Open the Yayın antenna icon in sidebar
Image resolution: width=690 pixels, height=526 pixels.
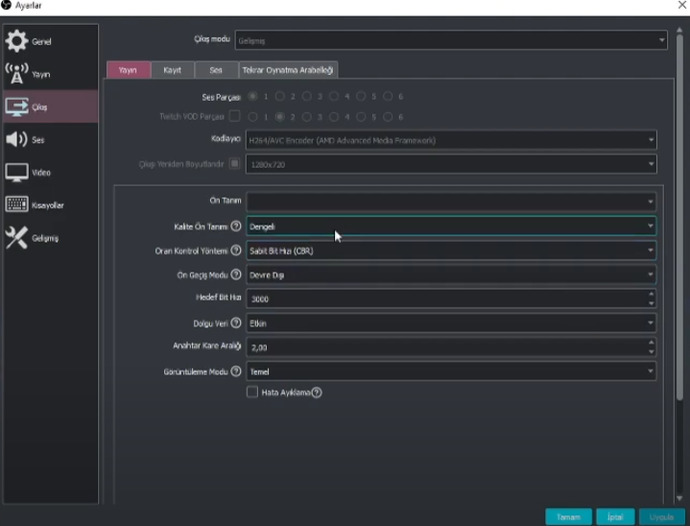tap(17, 74)
